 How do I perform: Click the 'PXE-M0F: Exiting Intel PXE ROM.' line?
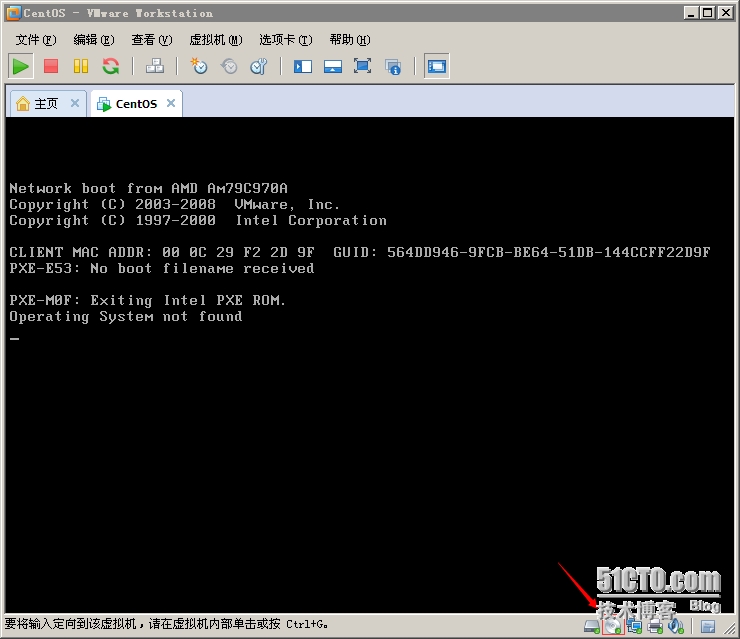pyautogui.click(x=147, y=300)
